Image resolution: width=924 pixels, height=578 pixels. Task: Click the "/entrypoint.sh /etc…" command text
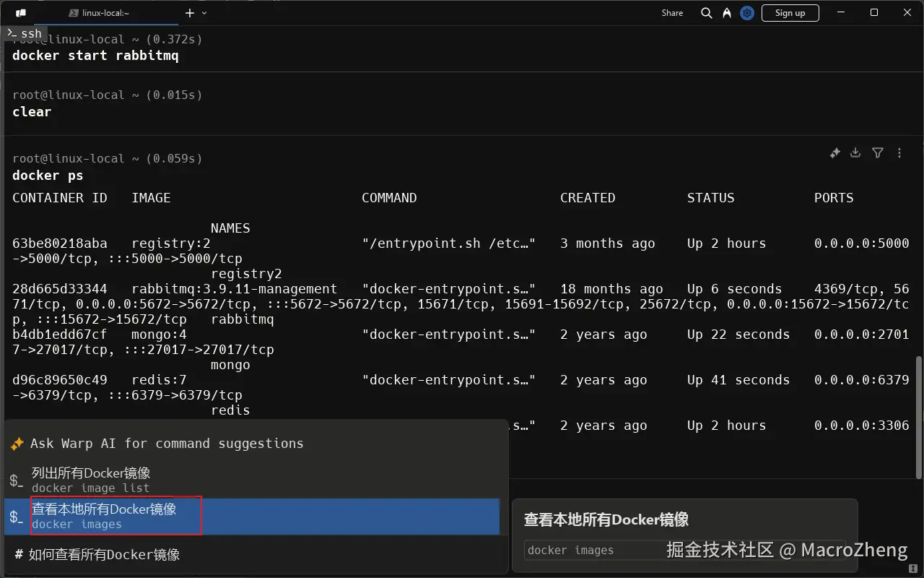click(449, 243)
